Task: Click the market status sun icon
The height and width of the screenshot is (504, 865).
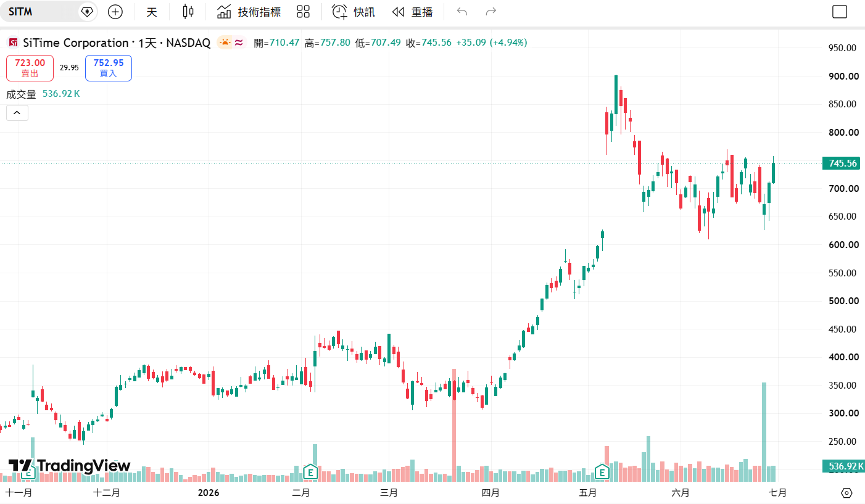Action: [x=224, y=43]
